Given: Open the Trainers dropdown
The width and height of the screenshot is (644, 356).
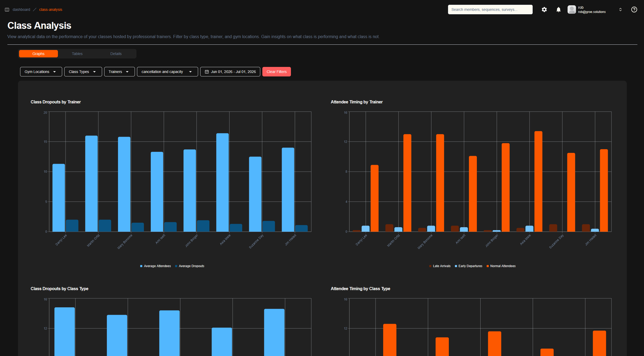Looking at the screenshot, I should pos(119,72).
